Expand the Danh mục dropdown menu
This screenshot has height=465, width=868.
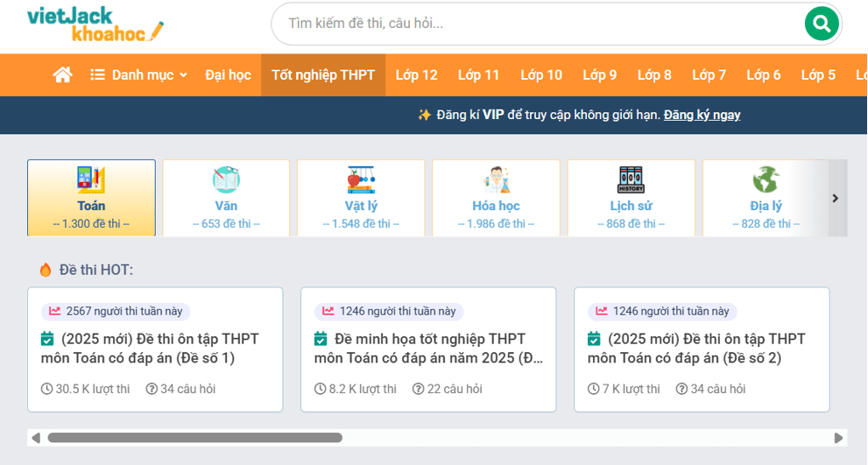pos(139,75)
